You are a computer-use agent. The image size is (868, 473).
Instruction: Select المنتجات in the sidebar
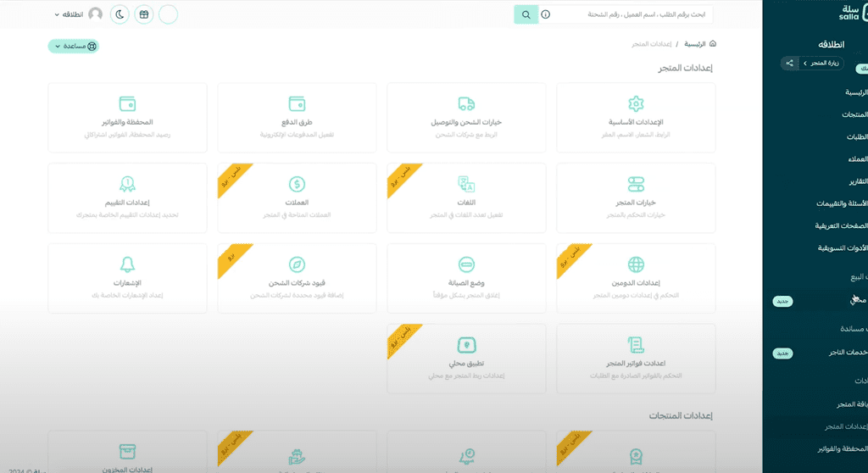coord(854,114)
